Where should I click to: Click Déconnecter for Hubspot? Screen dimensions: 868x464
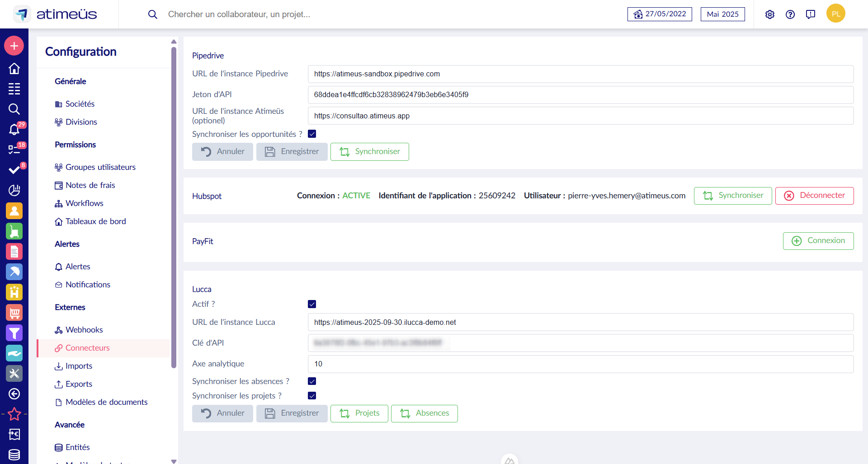click(x=815, y=196)
